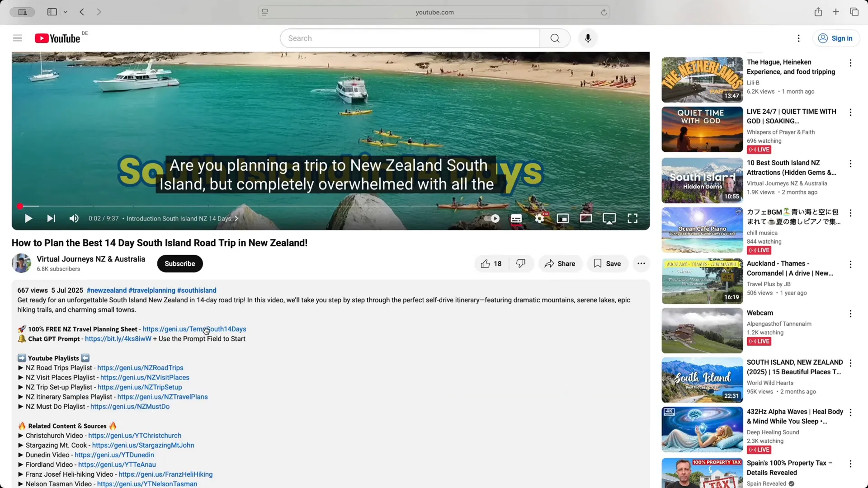Image resolution: width=868 pixels, height=488 pixels.
Task: Open the bit.ly/4ks8iwW ChatGPT prompt link
Action: [118, 339]
